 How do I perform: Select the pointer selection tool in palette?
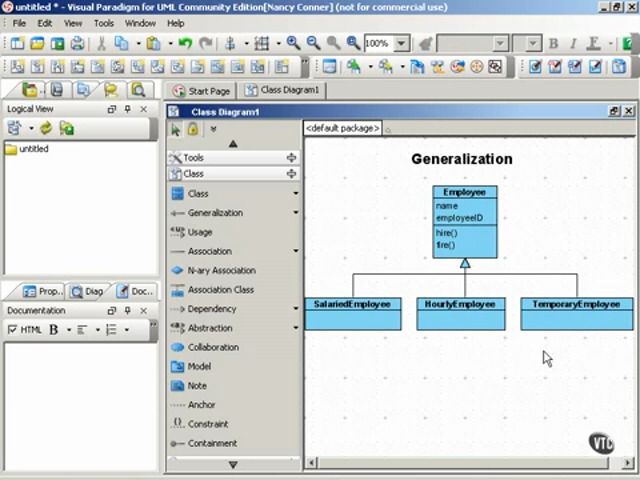coord(176,130)
